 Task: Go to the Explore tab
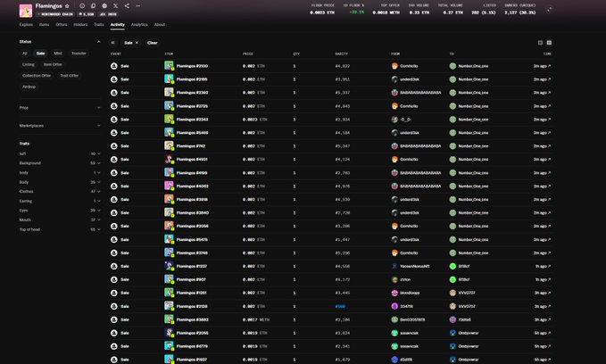[x=26, y=25]
